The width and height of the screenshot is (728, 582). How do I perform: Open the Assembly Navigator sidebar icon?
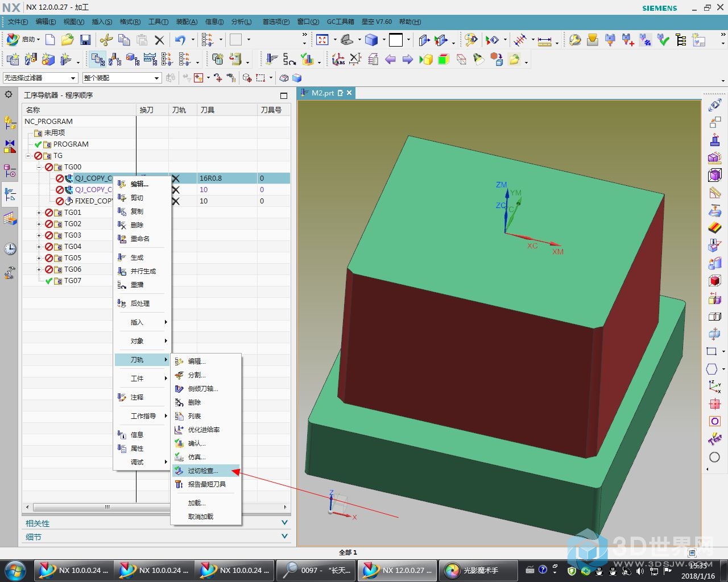click(x=10, y=122)
